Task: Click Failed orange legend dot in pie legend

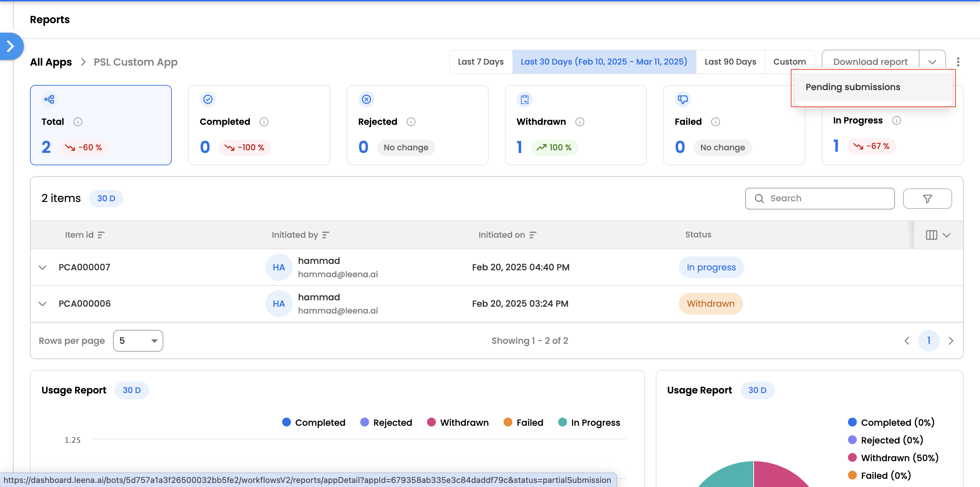Action: (x=852, y=475)
